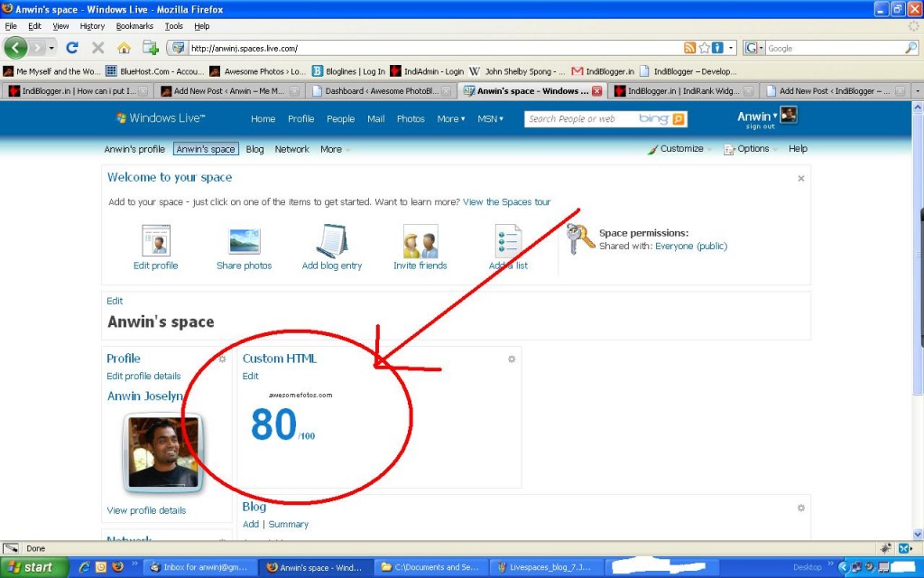Go back with the green Back arrow

coord(15,48)
